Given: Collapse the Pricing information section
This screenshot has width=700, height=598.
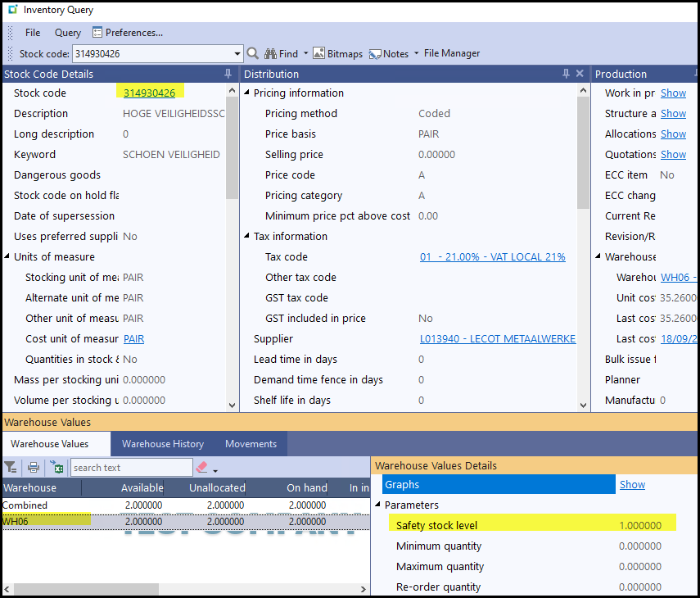Looking at the screenshot, I should pos(246,93).
